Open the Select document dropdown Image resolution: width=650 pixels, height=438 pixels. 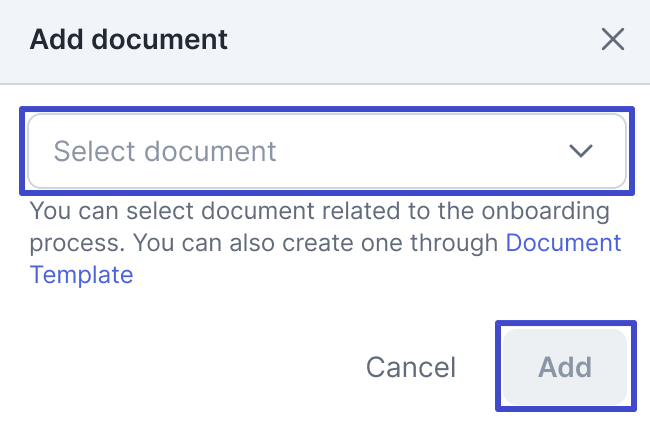327,151
